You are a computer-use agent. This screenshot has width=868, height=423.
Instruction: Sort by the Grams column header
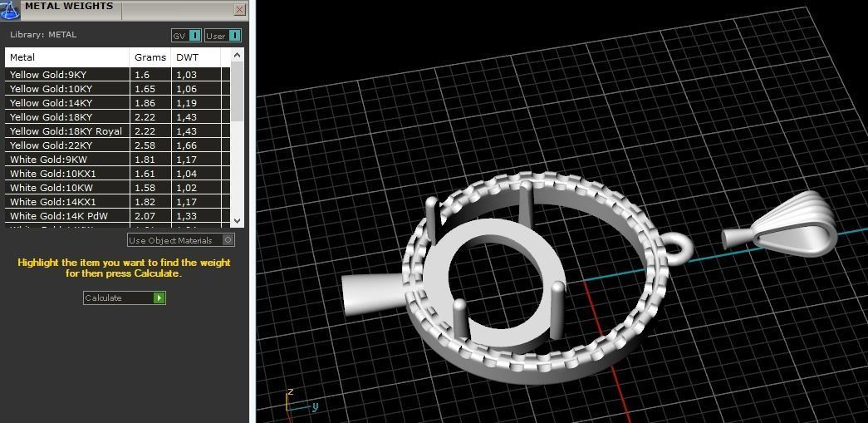pyautogui.click(x=150, y=57)
